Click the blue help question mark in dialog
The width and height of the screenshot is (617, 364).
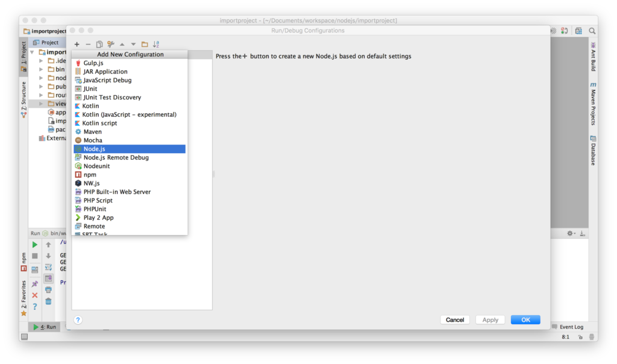[78, 320]
